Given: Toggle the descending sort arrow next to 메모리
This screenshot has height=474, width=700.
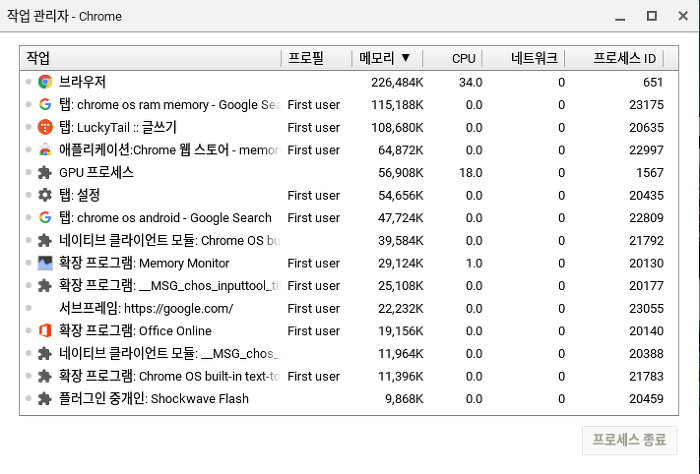Looking at the screenshot, I should [406, 58].
